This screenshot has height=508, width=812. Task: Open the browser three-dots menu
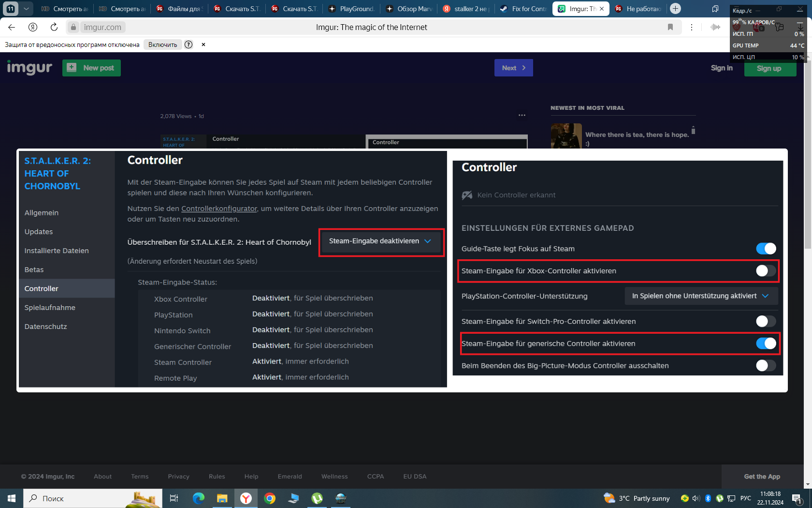(x=692, y=27)
